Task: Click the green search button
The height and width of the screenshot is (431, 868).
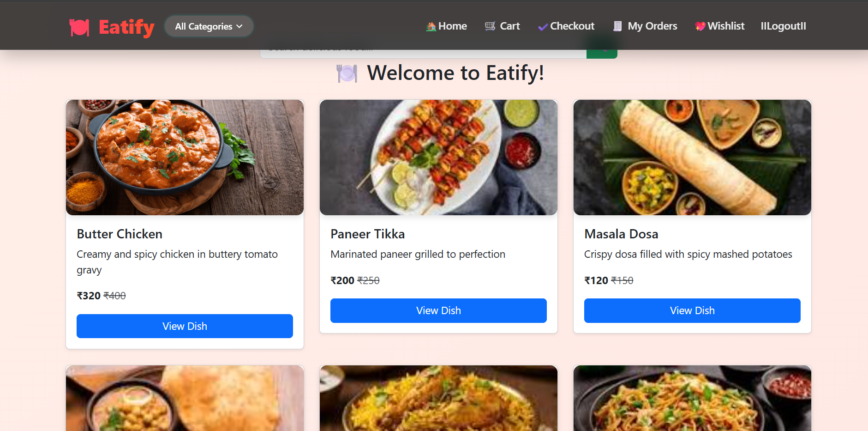Action: coord(602,54)
